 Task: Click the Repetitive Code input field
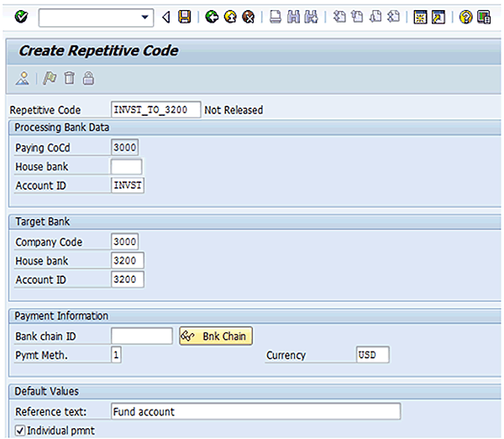(155, 110)
